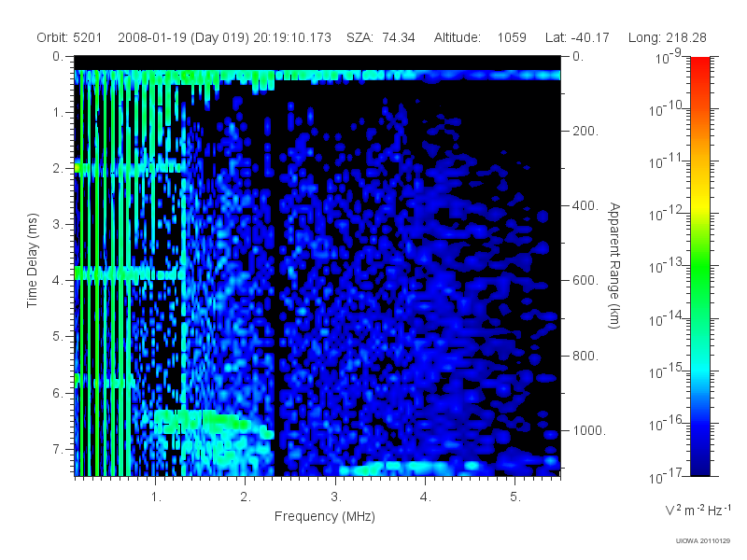Viewport: 747px width, 560px height.
Task: Click the 7. tick label on time delay axis
Action: click(x=58, y=449)
